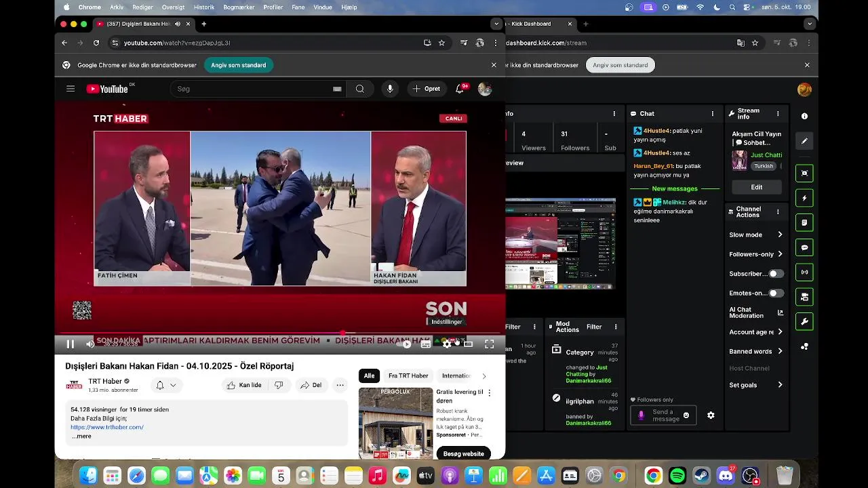Reload the YouTube tab
The image size is (868, 488).
pyautogui.click(x=96, y=43)
